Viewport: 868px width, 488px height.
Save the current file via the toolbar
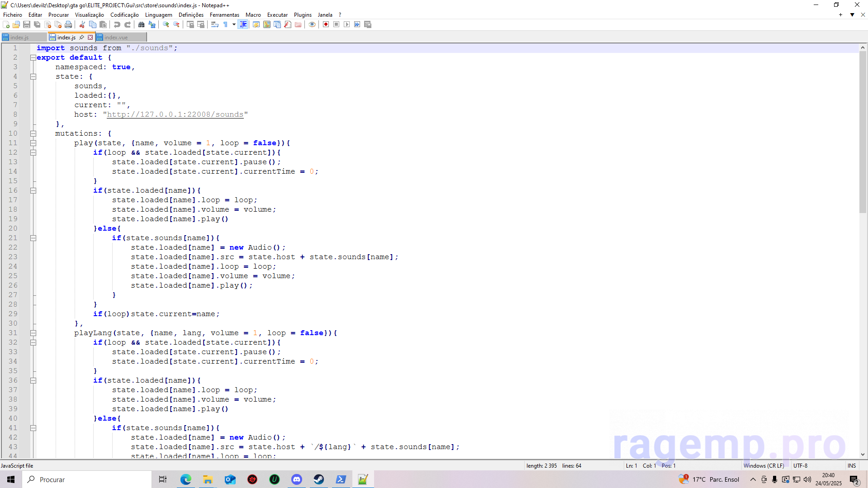point(27,24)
